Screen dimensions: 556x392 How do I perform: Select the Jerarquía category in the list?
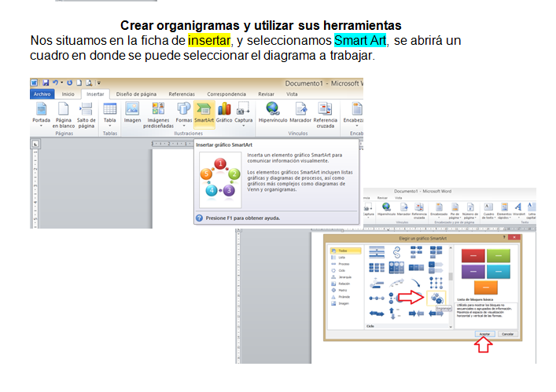tap(346, 277)
